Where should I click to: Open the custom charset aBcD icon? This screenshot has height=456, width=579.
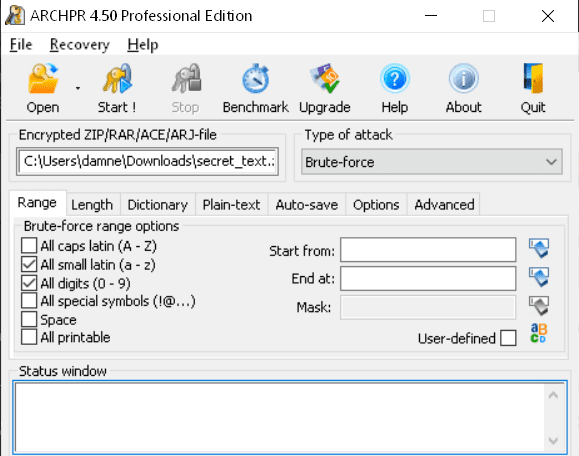click(x=539, y=333)
